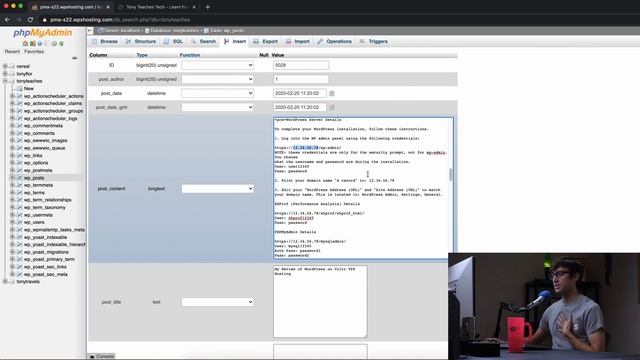Click the table icon beside wp_terms
This screenshot has width=640, height=360.
click(x=19, y=193)
